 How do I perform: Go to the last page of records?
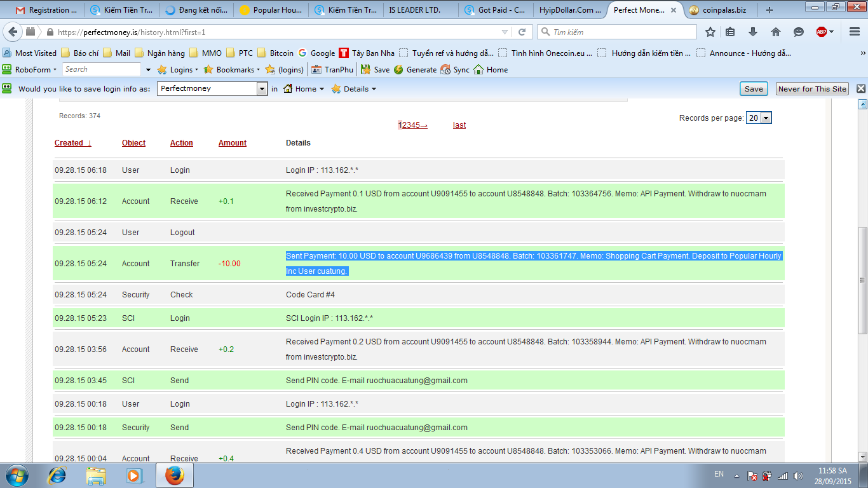click(x=459, y=125)
